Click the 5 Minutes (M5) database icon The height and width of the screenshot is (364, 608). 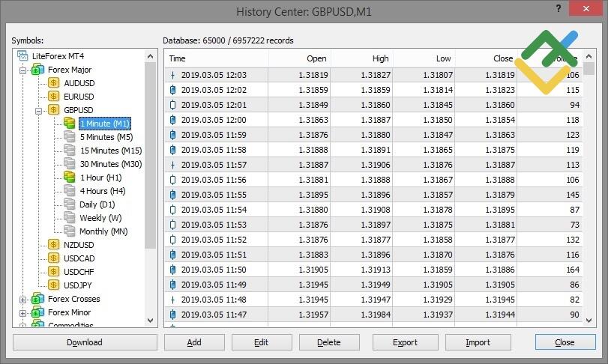click(x=70, y=137)
